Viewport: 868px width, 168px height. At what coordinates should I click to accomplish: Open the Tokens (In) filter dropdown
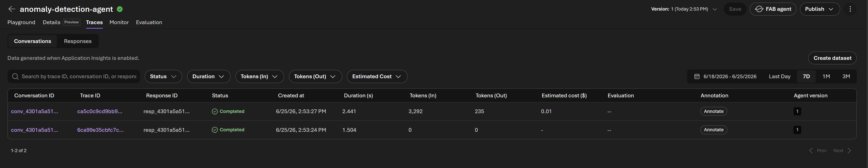tap(259, 76)
